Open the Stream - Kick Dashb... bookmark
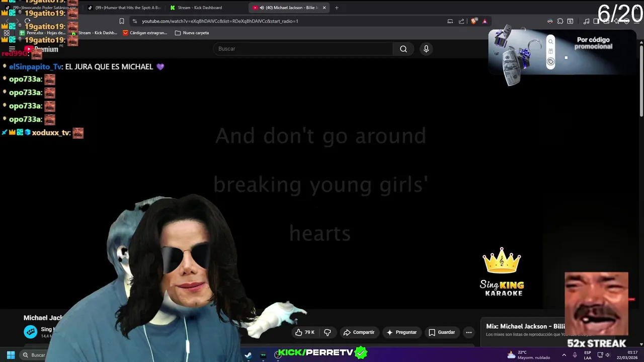The image size is (644, 362). pyautogui.click(x=94, y=33)
